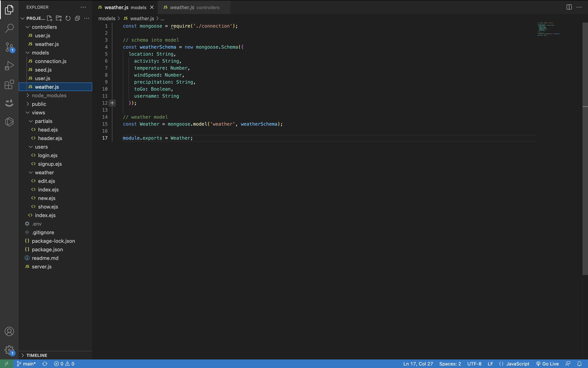Open server.js from the file tree
Screen dimensions: 588x368
41,266
